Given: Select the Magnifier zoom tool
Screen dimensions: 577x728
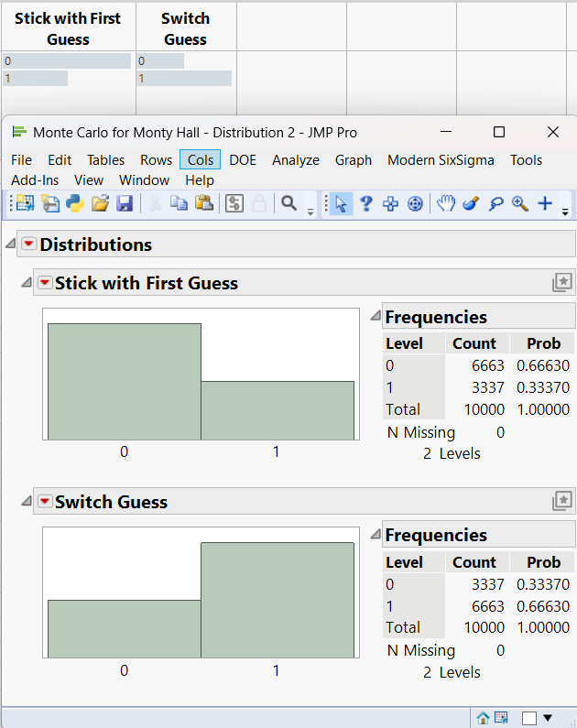Looking at the screenshot, I should pos(520,203).
